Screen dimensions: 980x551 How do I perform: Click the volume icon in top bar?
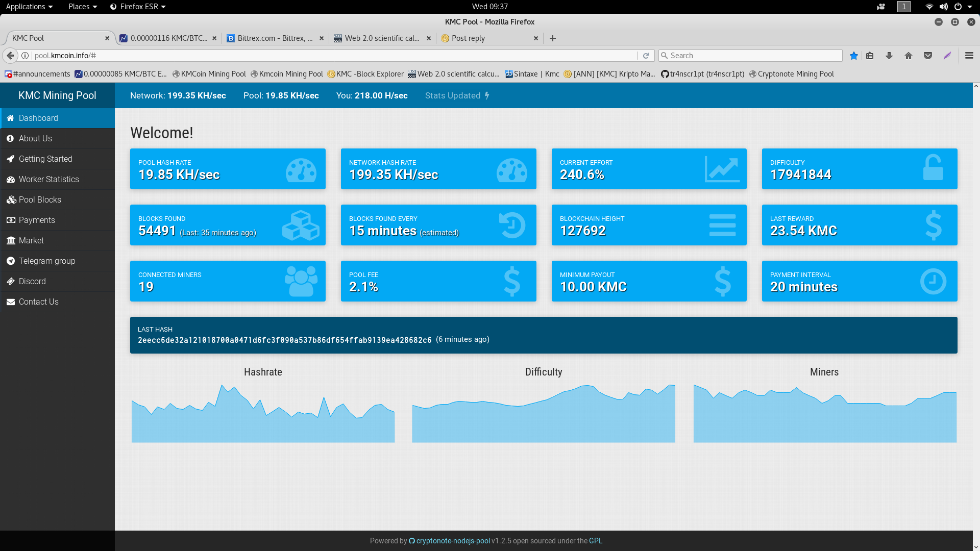coord(943,7)
